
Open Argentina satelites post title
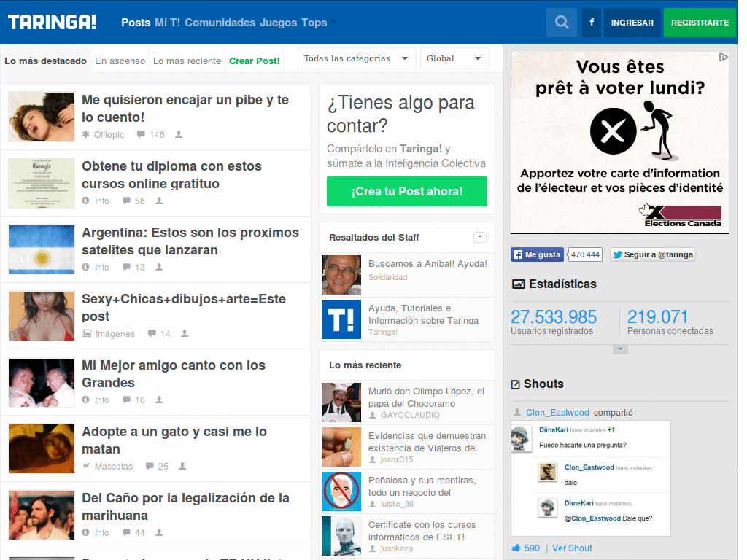point(190,241)
